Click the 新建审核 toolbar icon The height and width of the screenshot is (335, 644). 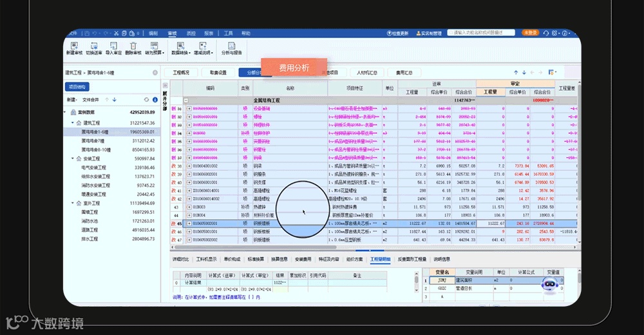point(74,48)
